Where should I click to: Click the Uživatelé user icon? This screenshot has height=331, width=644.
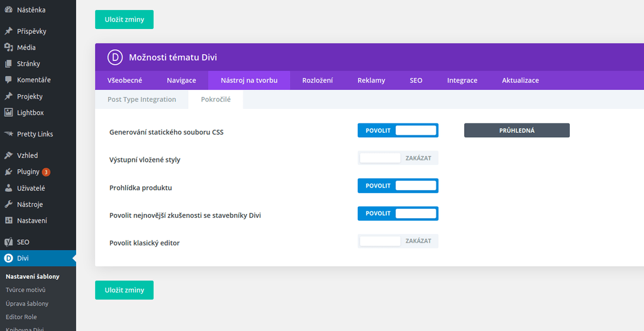click(x=8, y=188)
